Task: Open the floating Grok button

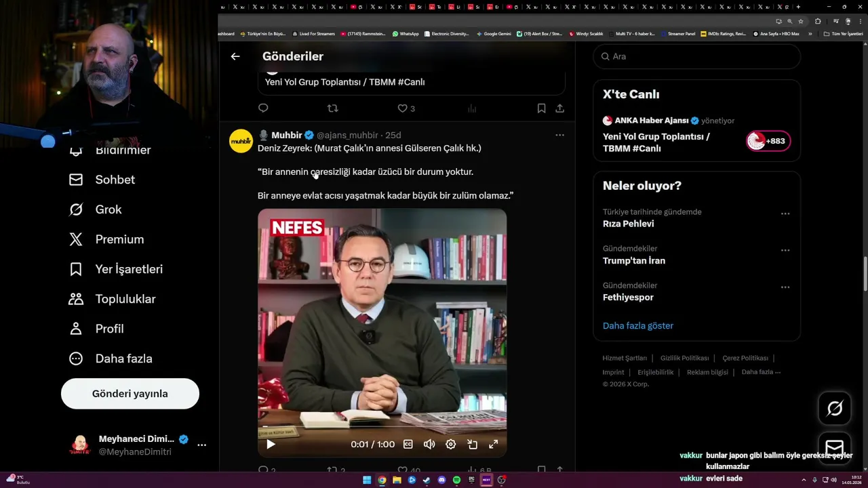Action: point(835,408)
